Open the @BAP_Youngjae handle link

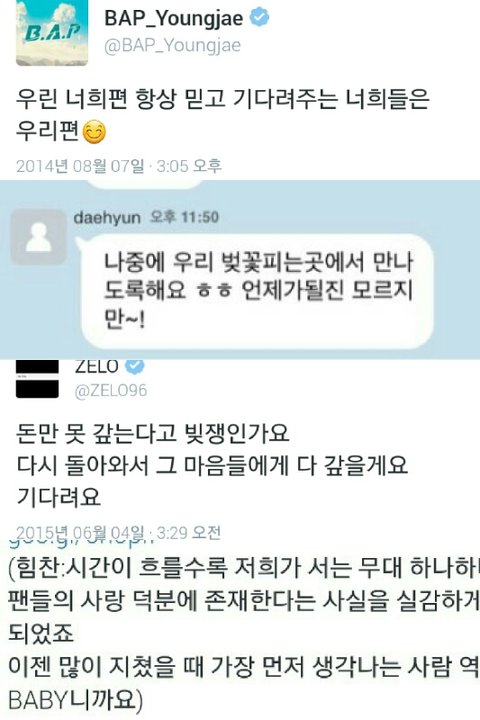tap(173, 46)
